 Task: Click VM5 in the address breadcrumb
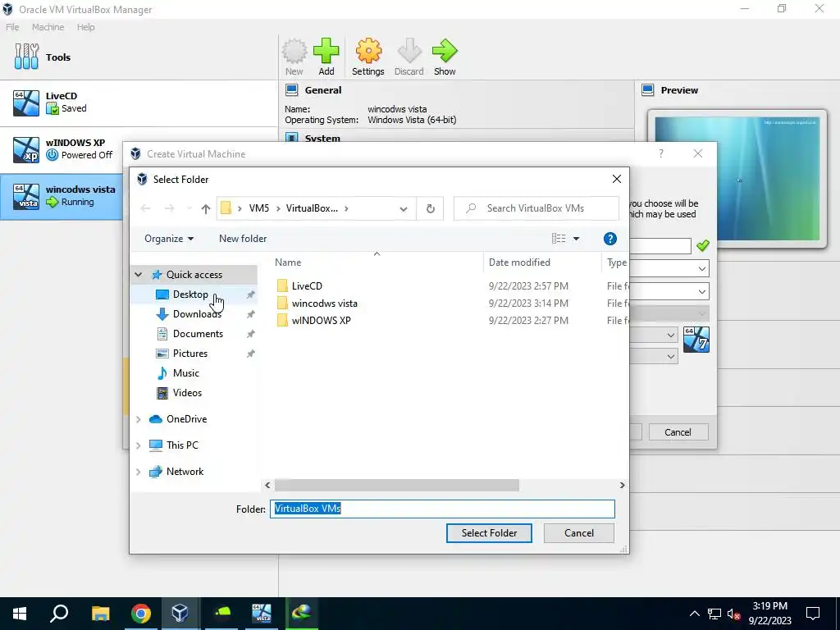pos(258,208)
